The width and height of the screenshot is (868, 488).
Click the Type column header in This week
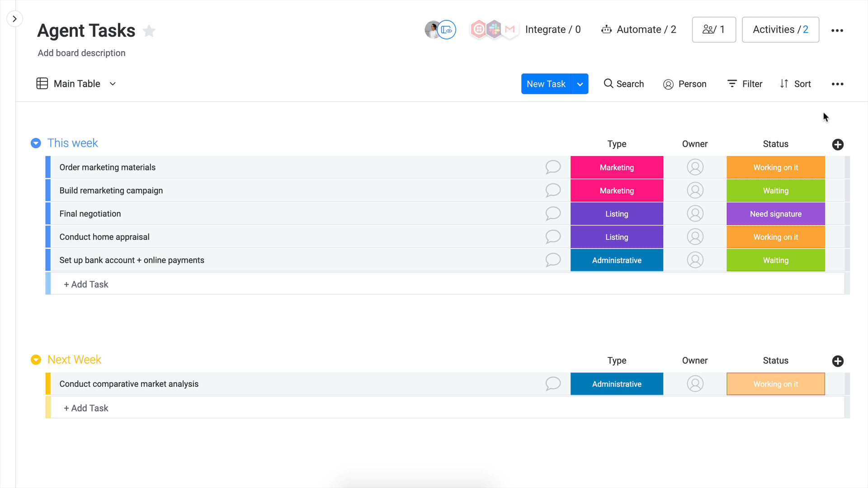point(617,144)
